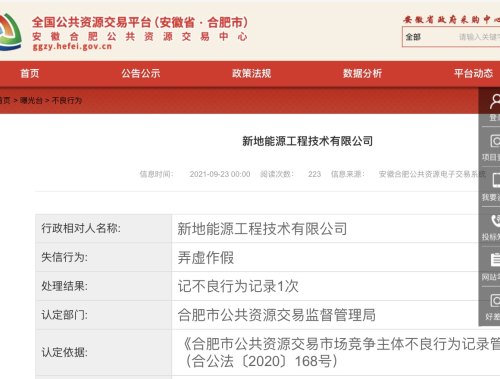The image size is (500, 379).
Task: Click the value 弄虚作假
Action: [x=206, y=257]
